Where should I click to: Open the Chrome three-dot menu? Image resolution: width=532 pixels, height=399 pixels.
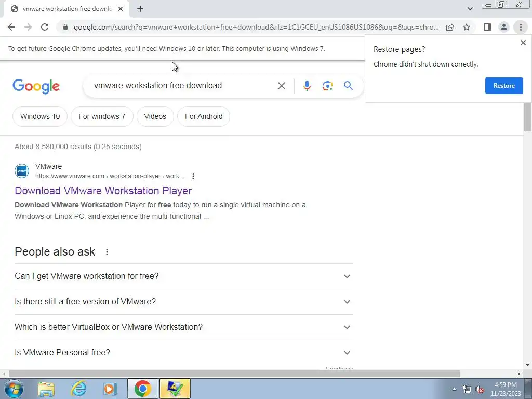(x=521, y=27)
